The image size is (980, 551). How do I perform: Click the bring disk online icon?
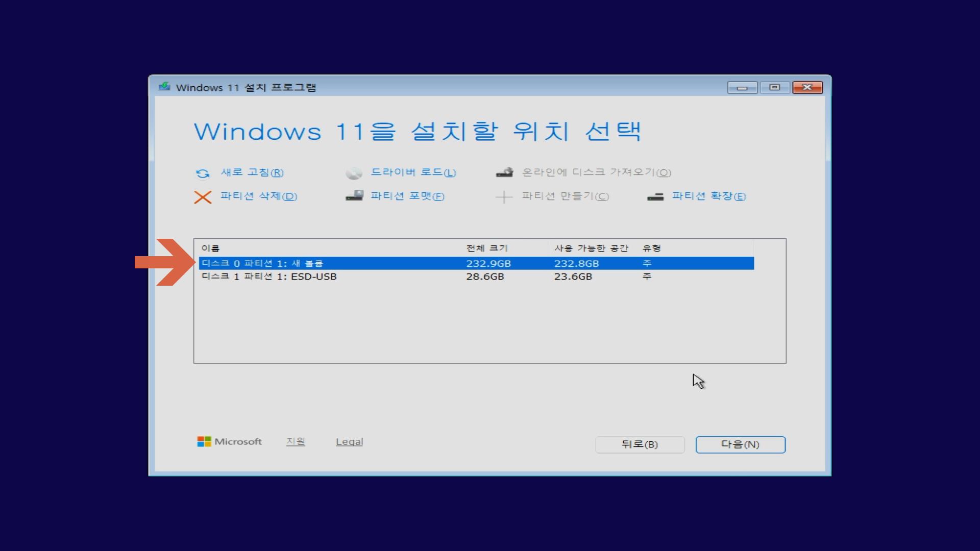click(x=504, y=173)
